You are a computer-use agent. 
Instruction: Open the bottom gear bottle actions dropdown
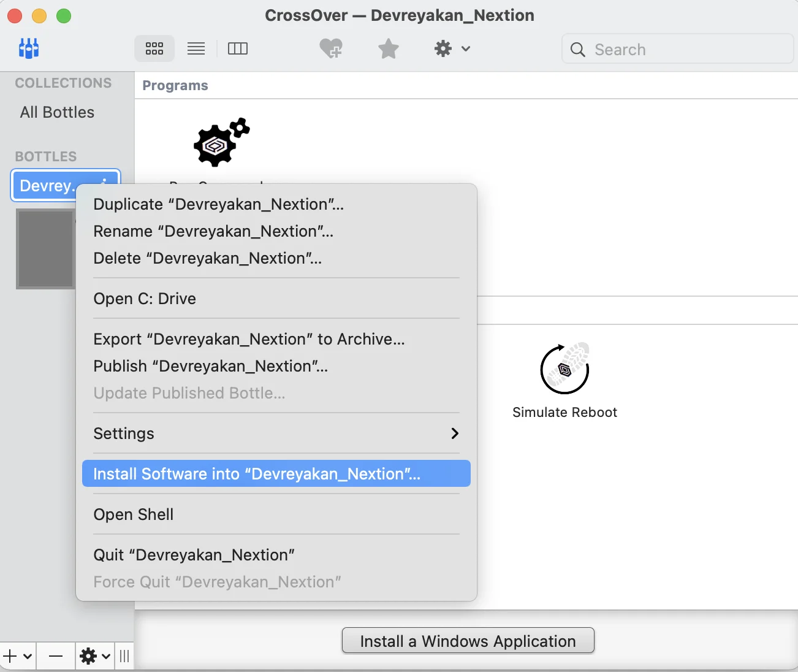[95, 657]
